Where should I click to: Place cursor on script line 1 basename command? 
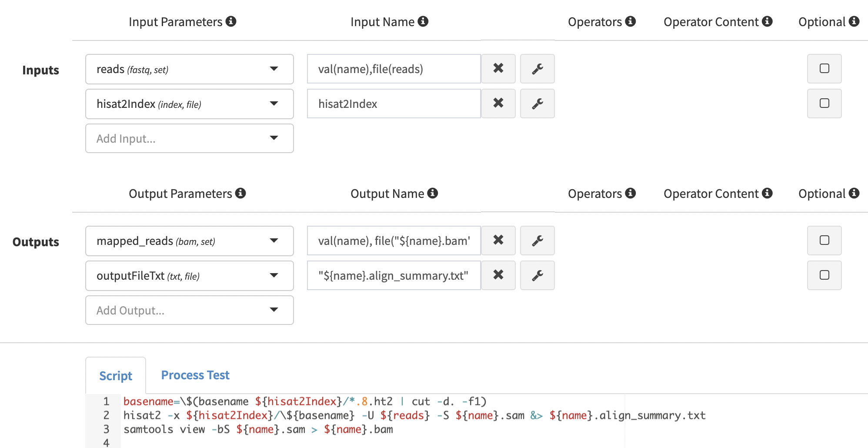(x=305, y=401)
